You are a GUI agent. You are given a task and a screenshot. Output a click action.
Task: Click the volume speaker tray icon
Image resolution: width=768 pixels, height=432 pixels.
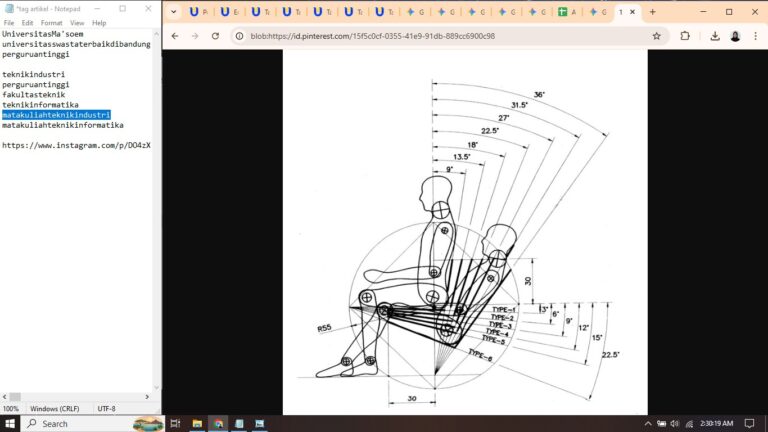click(x=675, y=424)
